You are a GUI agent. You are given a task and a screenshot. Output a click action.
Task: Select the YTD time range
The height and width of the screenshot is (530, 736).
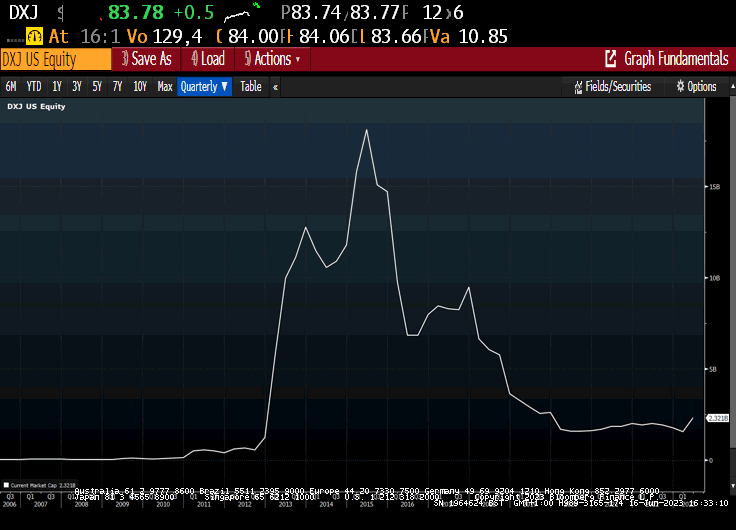pyautogui.click(x=33, y=87)
